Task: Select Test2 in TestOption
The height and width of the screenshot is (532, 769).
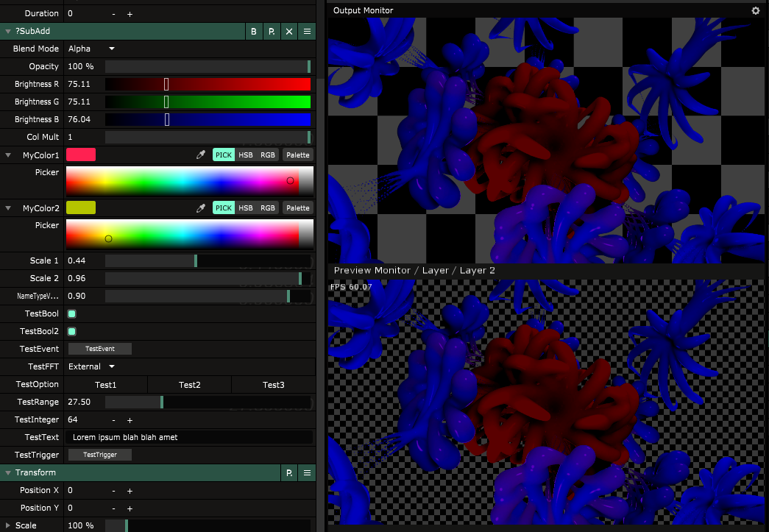Action: click(x=189, y=385)
